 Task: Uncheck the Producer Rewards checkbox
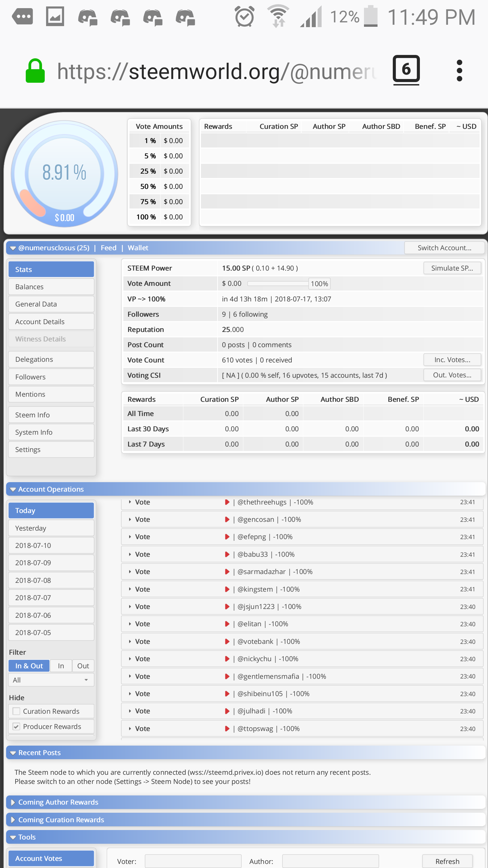[x=16, y=726]
